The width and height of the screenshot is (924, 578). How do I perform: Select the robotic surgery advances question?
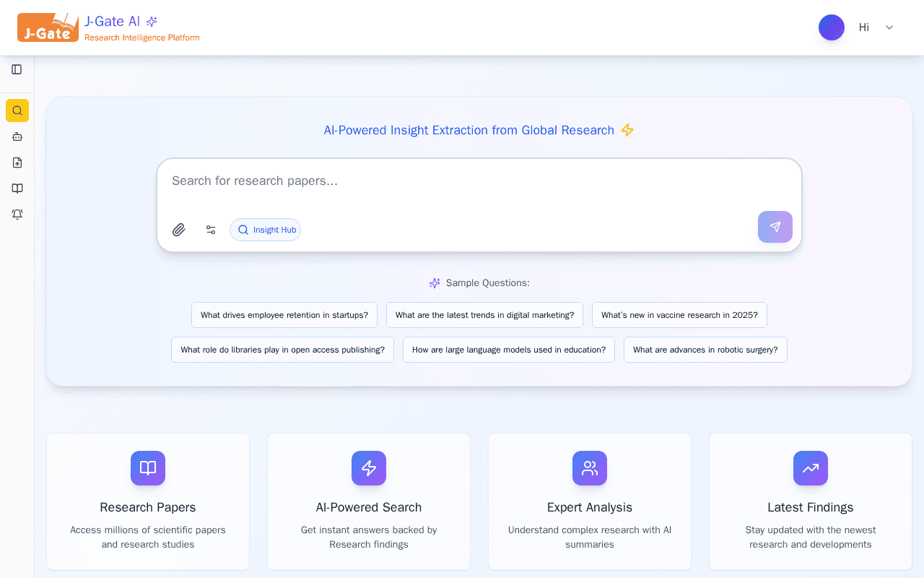[705, 350]
